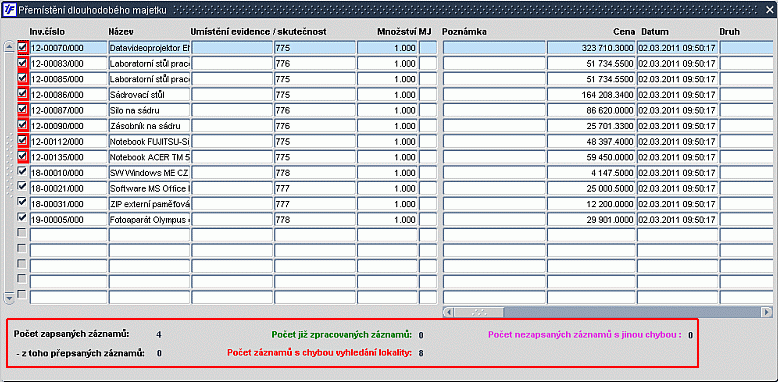
Task: Click the horizontal scrollbar right arrow
Action: click(767, 312)
